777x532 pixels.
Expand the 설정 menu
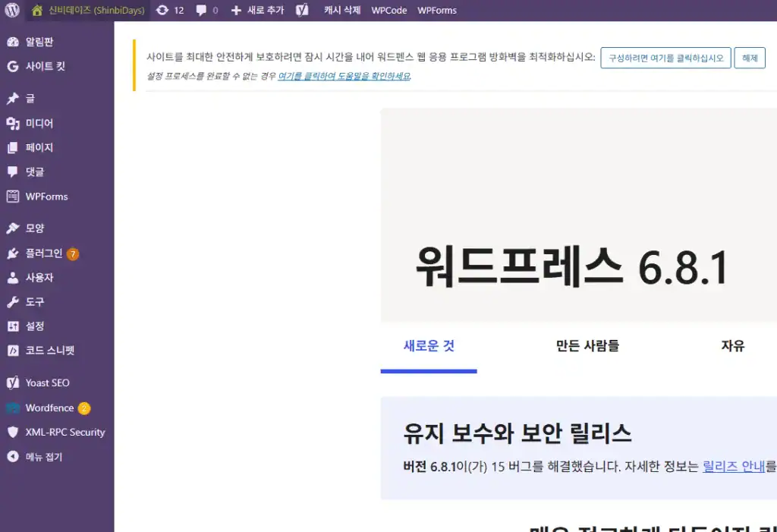(13, 326)
